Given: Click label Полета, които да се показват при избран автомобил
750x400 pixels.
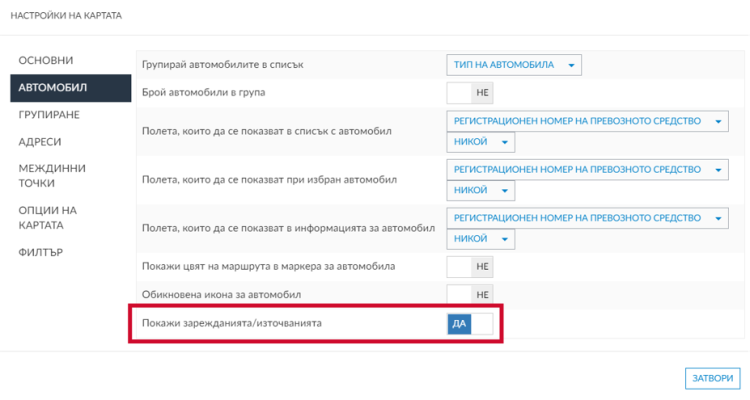Looking at the screenshot, I should [269, 180].
